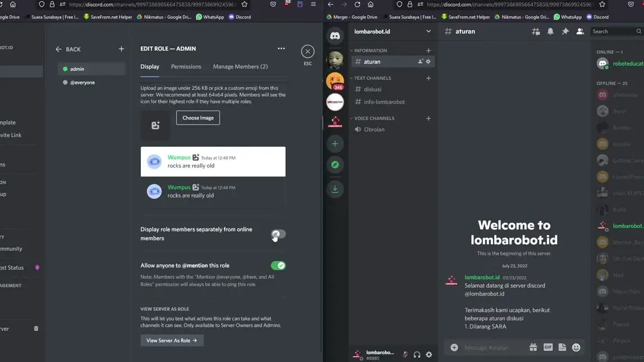Click the Add a Server plus icon

point(335,144)
